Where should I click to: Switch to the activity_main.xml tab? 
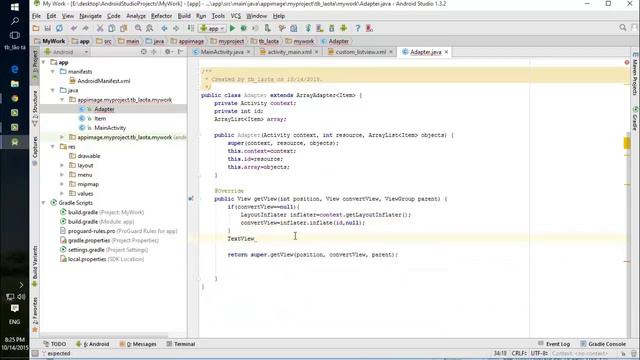click(289, 52)
